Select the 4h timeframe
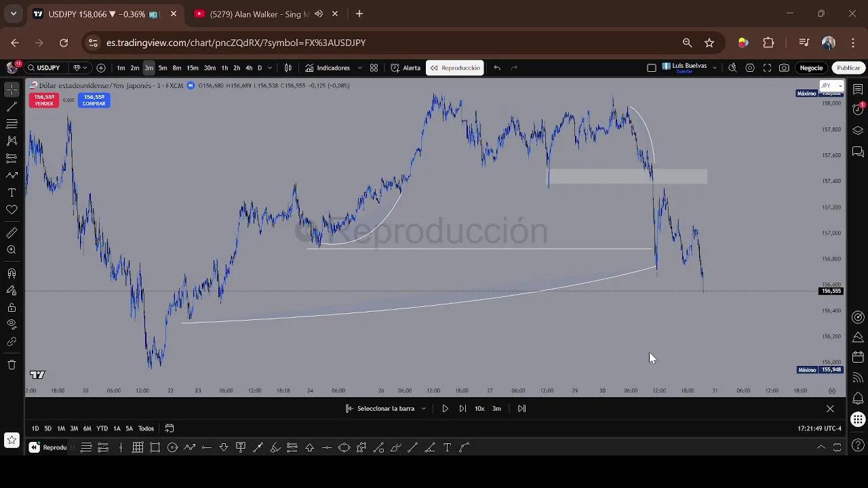 249,68
